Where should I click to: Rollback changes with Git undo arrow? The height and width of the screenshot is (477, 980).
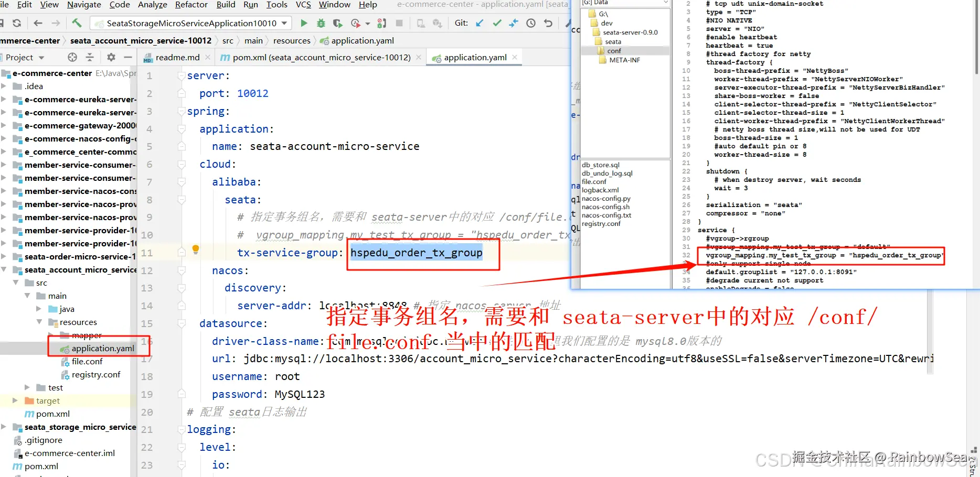tap(548, 23)
